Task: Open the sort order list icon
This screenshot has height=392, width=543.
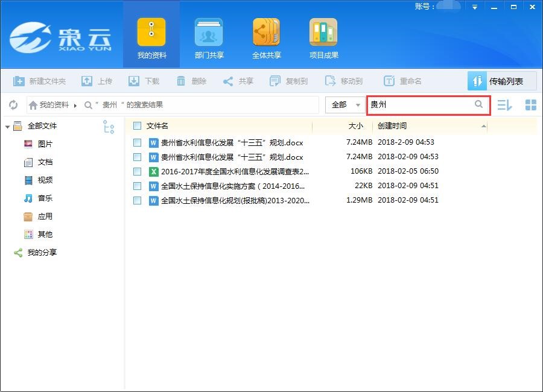Action: (x=504, y=105)
